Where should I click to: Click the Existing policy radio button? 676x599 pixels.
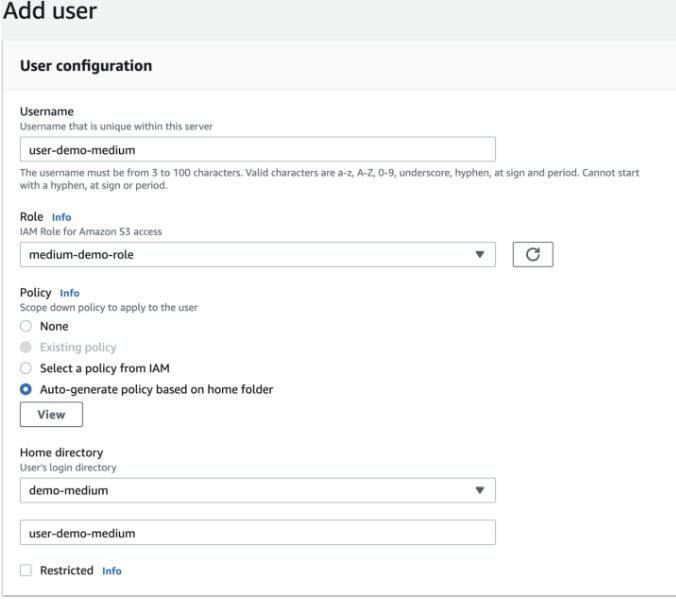(26, 348)
